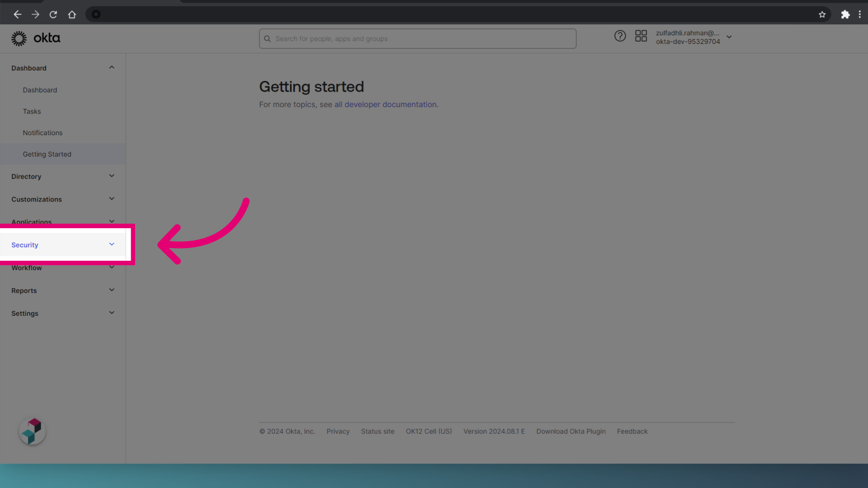The image size is (868, 488).
Task: Click the Security menu label
Action: [x=25, y=245]
